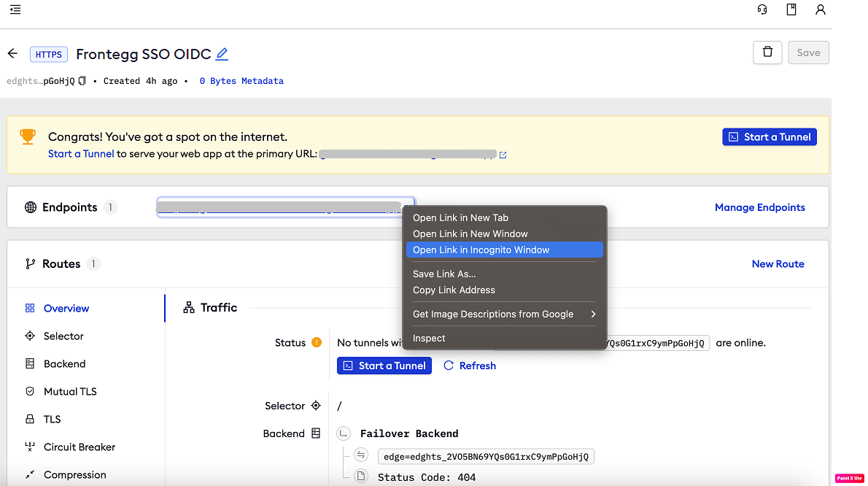The height and width of the screenshot is (486, 868).
Task: Open Mutual TLS settings
Action: tap(70, 391)
